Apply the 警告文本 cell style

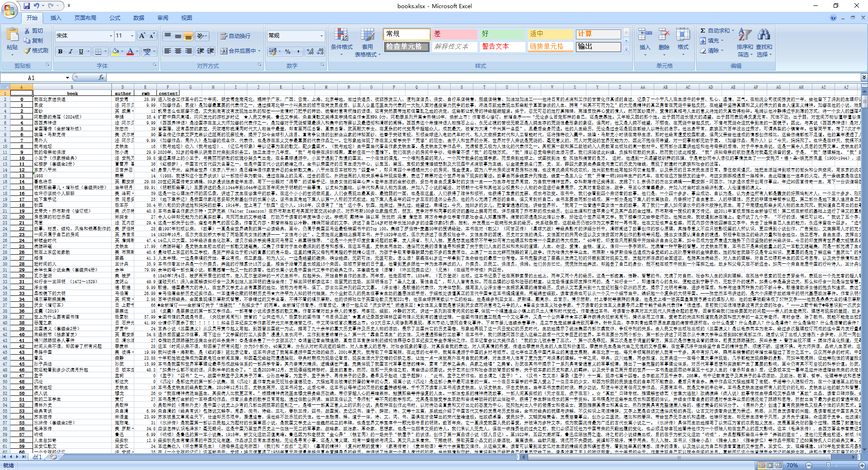point(502,47)
